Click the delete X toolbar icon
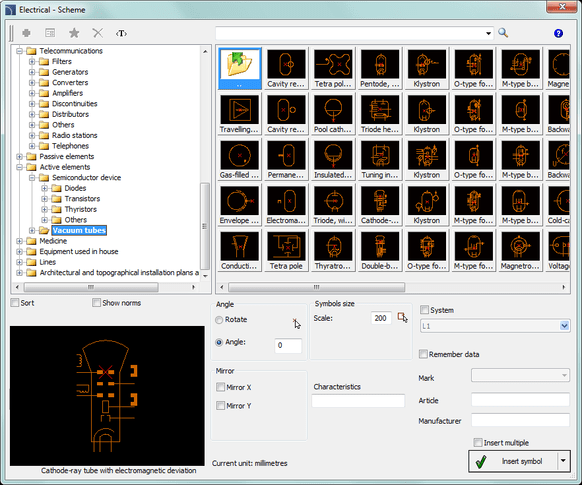 click(x=98, y=33)
